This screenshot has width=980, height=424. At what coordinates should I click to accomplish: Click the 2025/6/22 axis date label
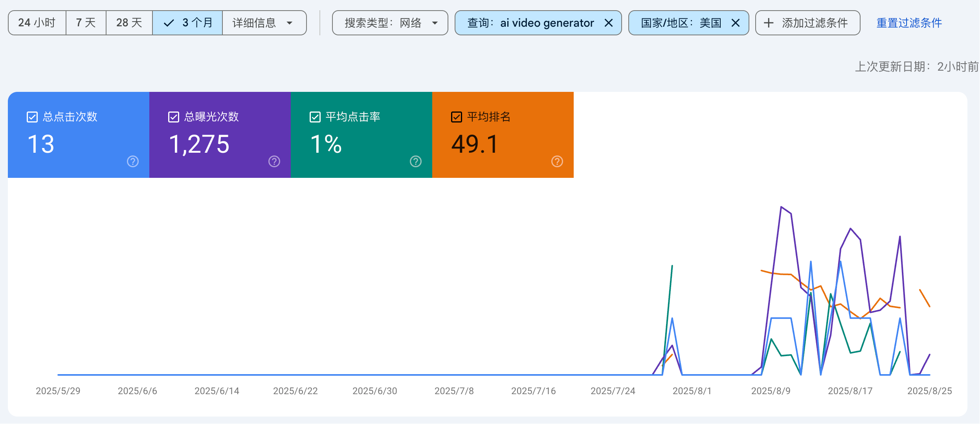click(295, 391)
